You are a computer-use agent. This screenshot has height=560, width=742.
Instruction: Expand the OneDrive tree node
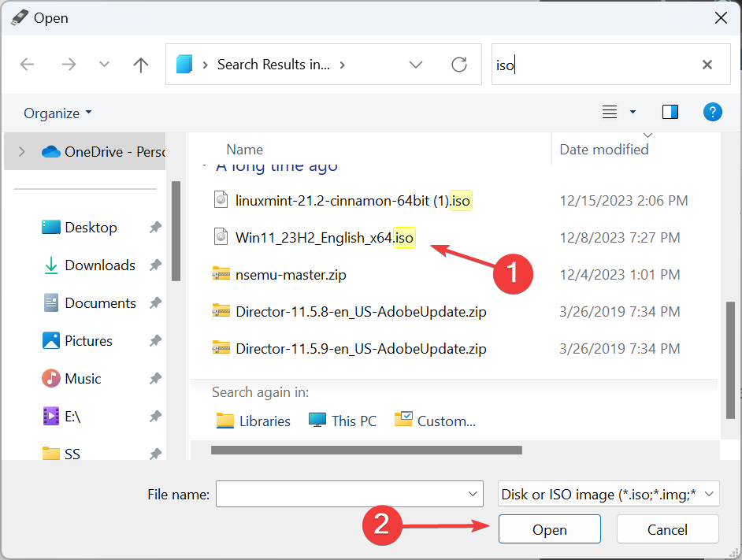tap(21, 151)
